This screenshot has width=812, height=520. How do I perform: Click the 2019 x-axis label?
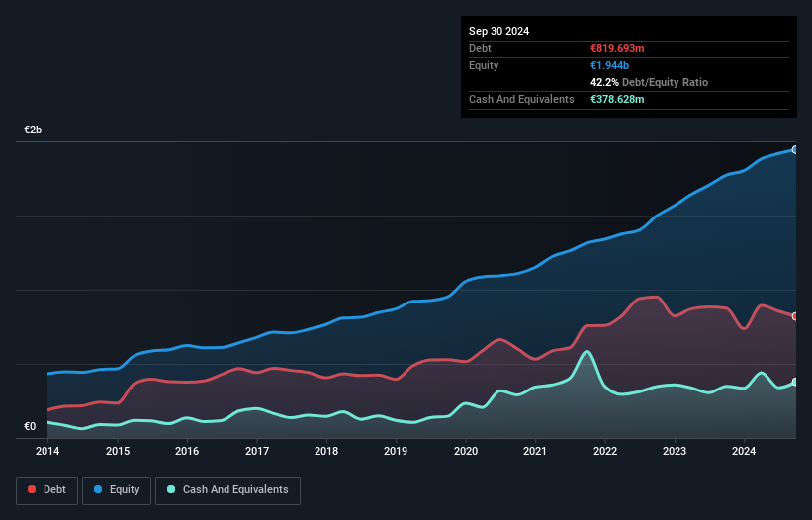[396, 451]
